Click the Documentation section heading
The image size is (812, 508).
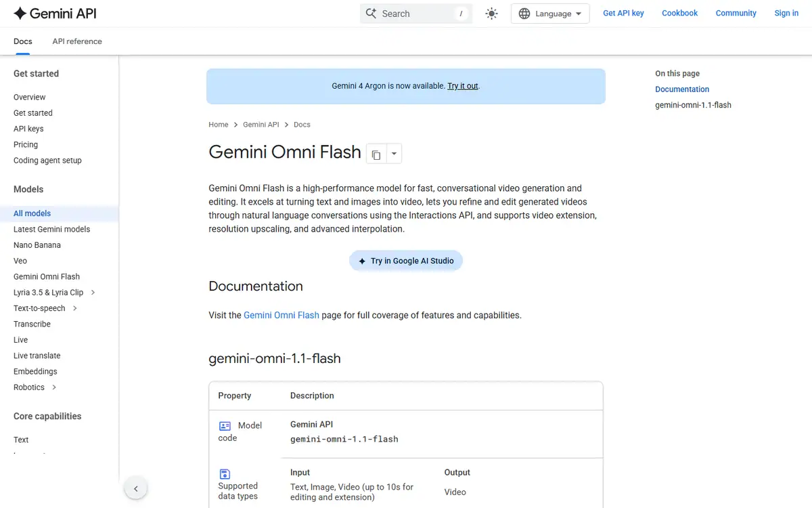(x=256, y=286)
